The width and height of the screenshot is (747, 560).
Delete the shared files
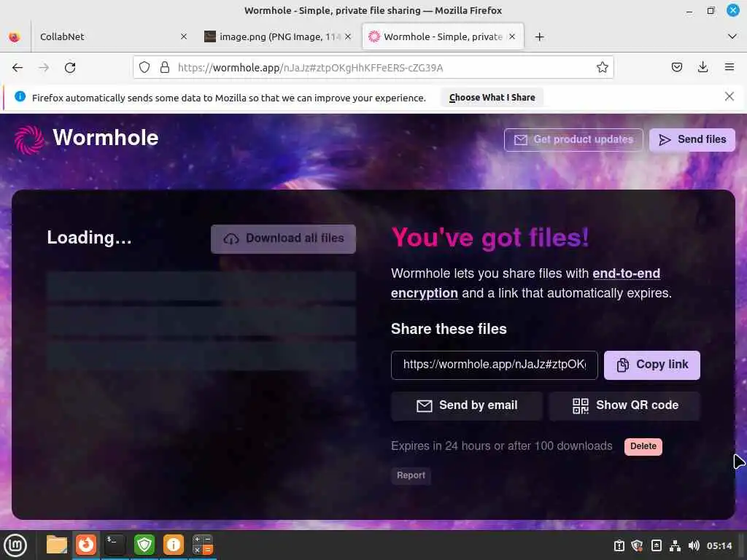pos(643,447)
